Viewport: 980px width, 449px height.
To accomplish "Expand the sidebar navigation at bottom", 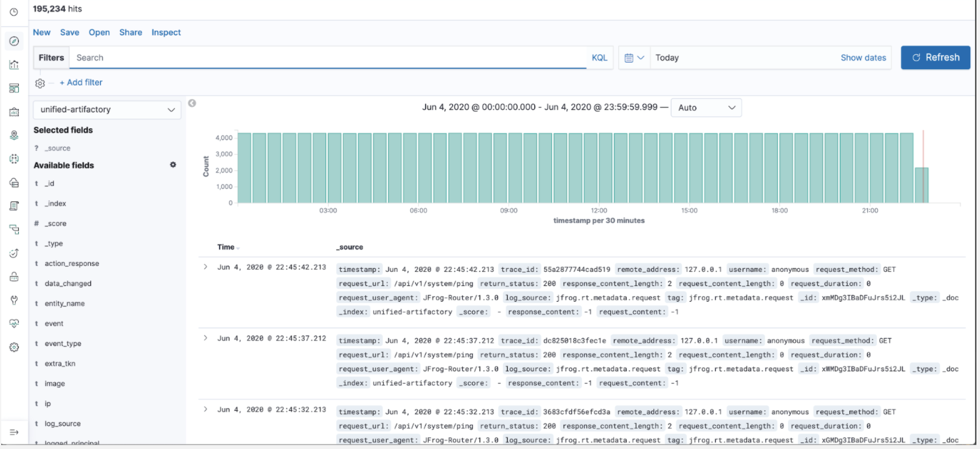I will pyautogui.click(x=14, y=432).
